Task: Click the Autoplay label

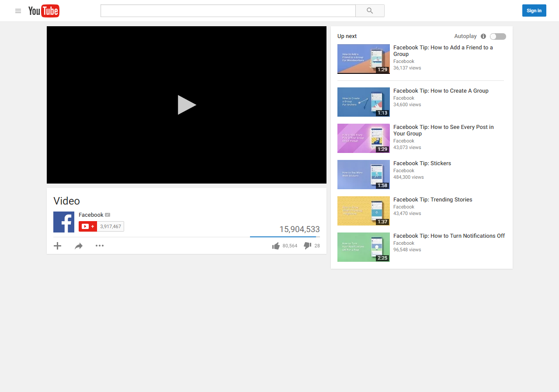Action: point(465,36)
